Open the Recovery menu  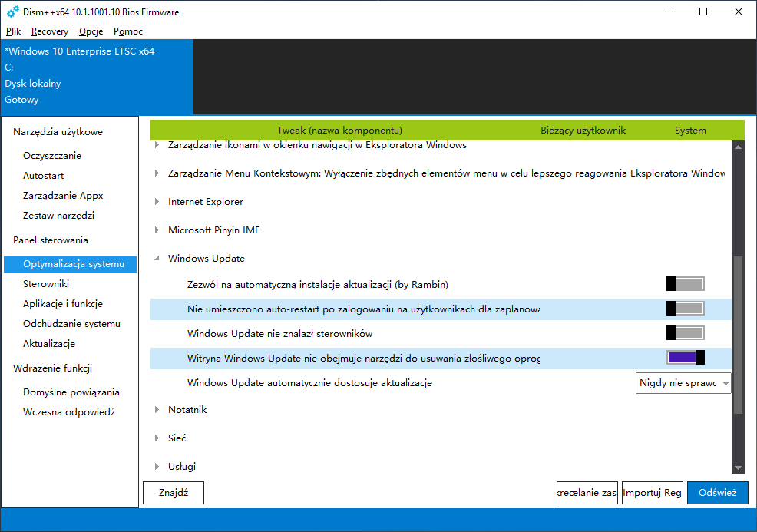[50, 31]
